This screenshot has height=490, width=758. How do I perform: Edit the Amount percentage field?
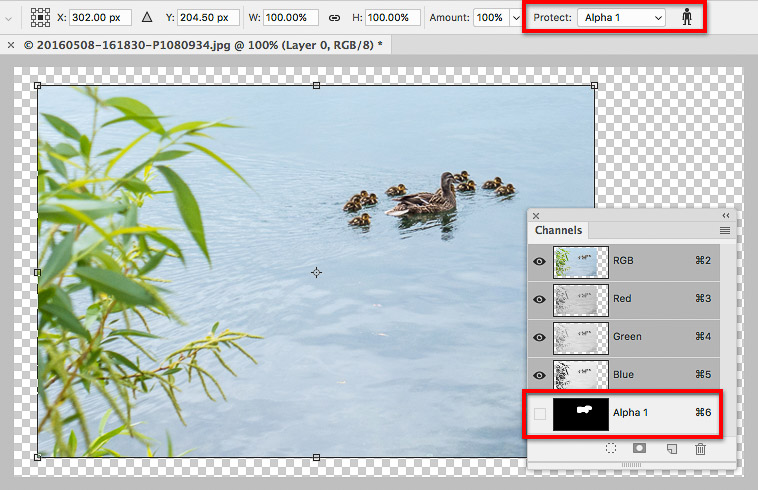[x=491, y=17]
